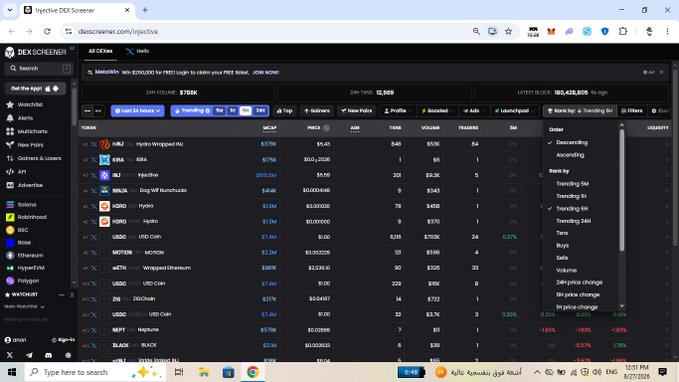The image size is (679, 382).
Task: Open the Boosted filter dropdown
Action: pos(437,111)
